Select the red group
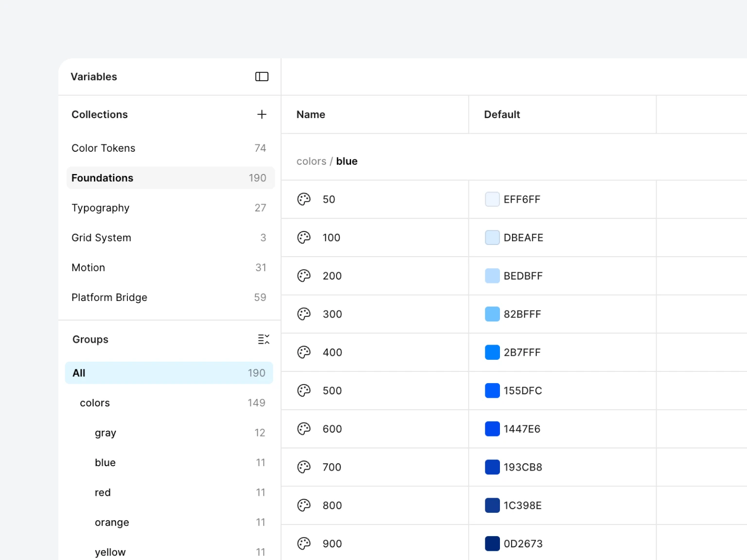The image size is (747, 560). [169, 492]
